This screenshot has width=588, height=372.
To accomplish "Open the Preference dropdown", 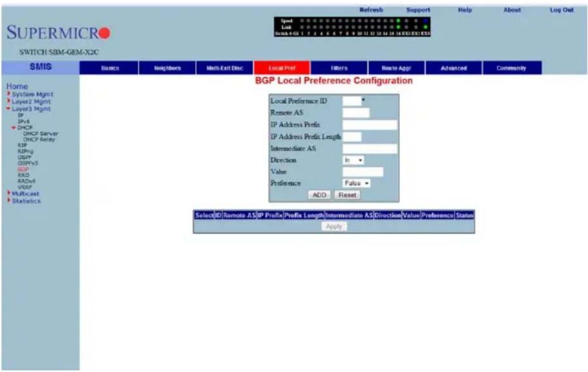I will 356,183.
